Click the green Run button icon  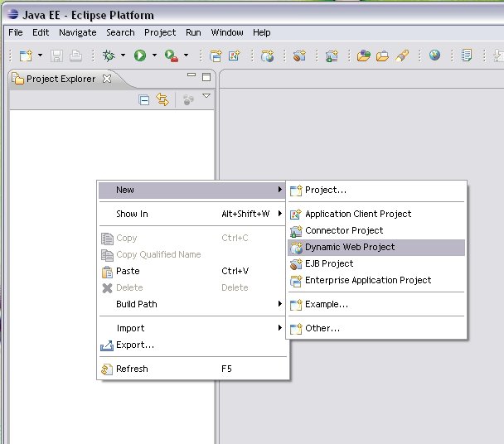click(x=140, y=55)
